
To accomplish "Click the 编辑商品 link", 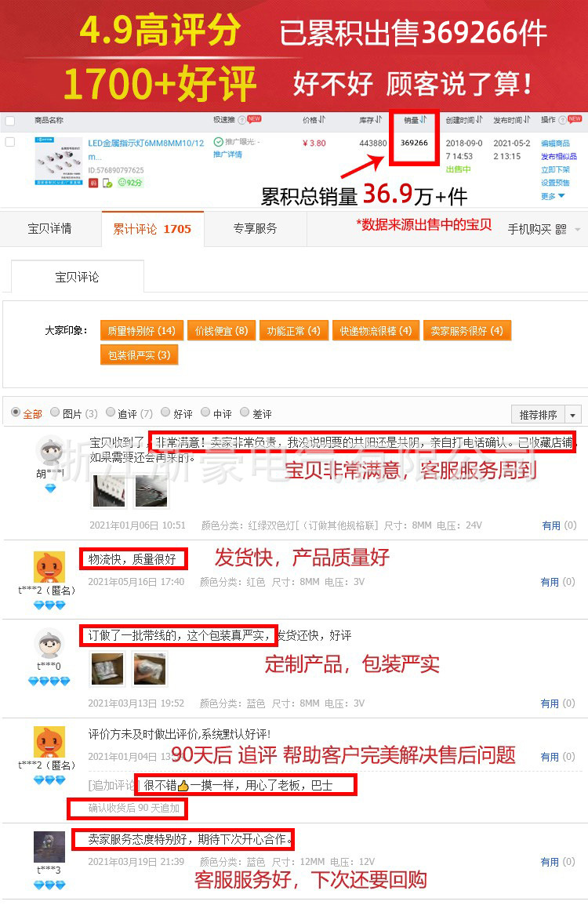I will [x=555, y=144].
